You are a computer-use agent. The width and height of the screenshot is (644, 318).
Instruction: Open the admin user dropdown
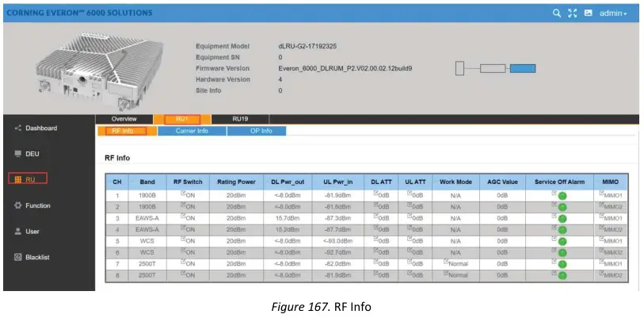(x=613, y=13)
